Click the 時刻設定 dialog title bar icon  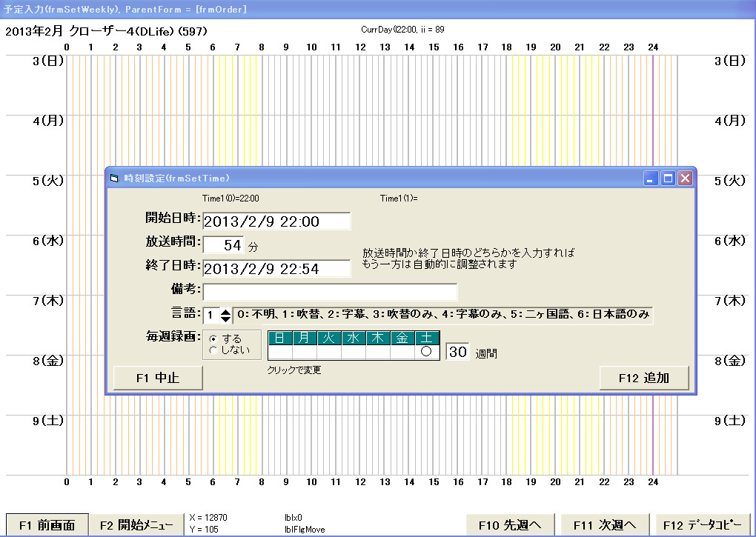pyautogui.click(x=113, y=179)
